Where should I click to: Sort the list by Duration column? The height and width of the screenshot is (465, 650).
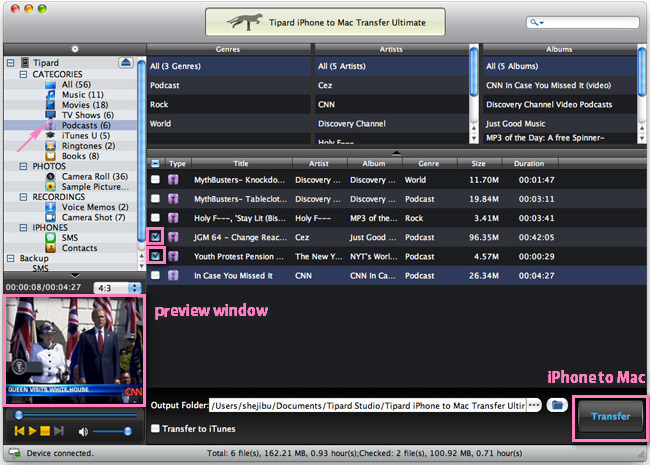tap(529, 163)
